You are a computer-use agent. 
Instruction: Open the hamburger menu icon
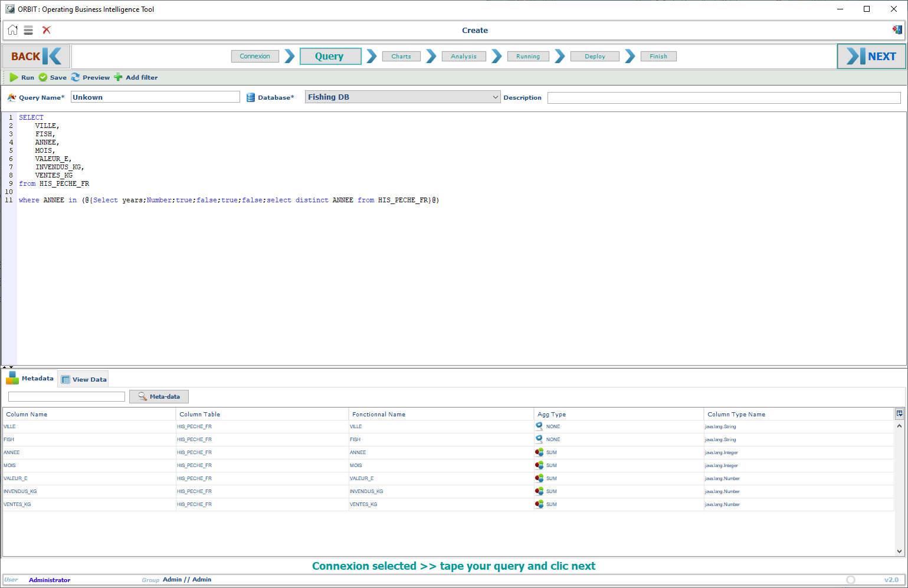click(x=28, y=30)
